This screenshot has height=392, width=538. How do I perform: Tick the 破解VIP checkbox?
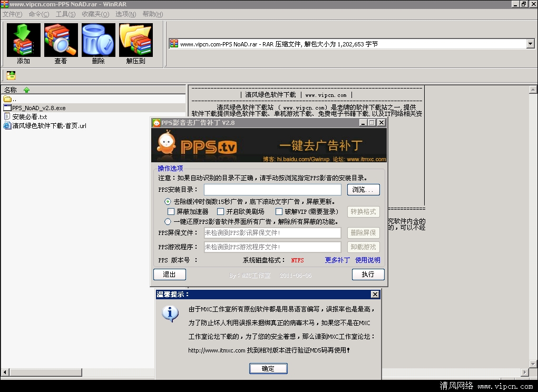279,212
